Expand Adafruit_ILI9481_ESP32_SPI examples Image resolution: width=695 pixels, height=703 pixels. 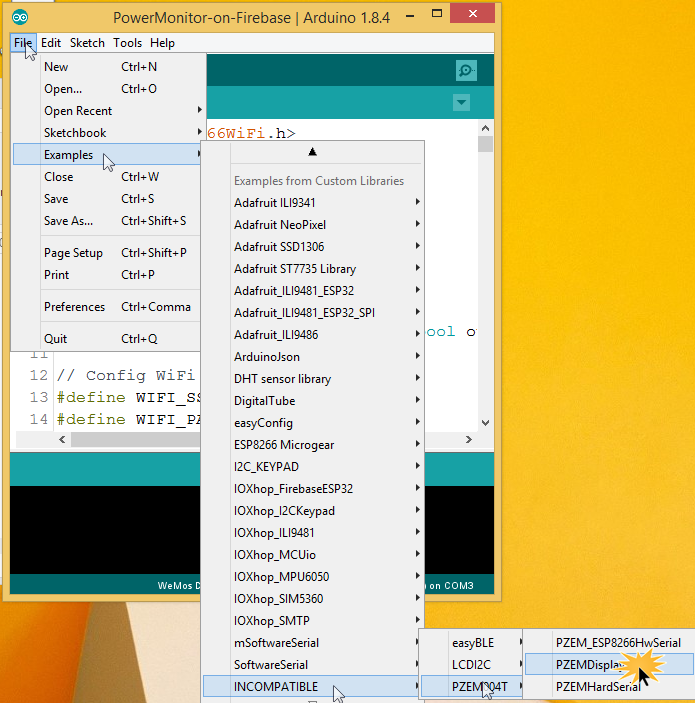click(313, 312)
